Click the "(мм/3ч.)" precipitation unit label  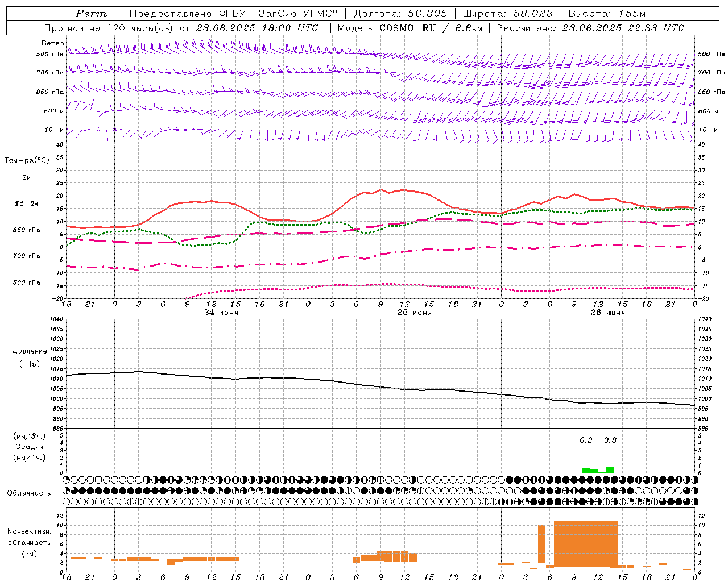30,436
